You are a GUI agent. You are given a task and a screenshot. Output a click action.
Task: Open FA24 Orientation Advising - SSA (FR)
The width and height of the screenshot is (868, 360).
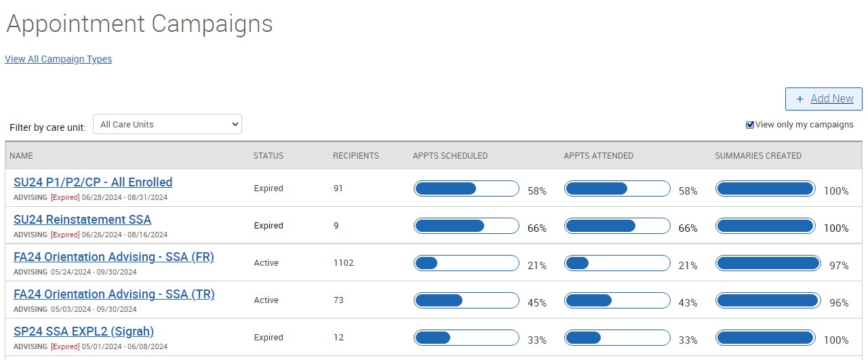113,257
